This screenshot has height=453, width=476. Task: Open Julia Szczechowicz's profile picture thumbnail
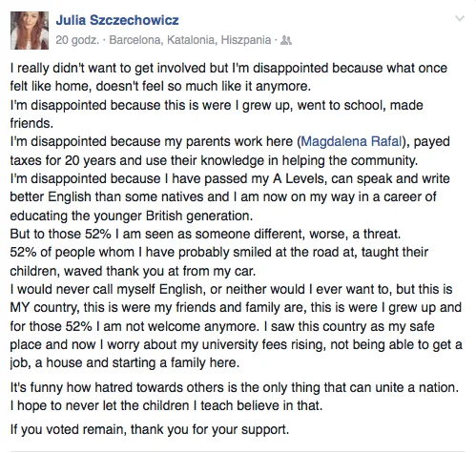point(30,31)
